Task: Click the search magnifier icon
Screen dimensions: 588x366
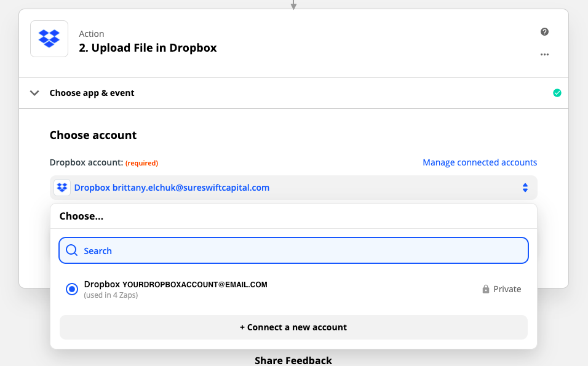Action: [x=72, y=250]
